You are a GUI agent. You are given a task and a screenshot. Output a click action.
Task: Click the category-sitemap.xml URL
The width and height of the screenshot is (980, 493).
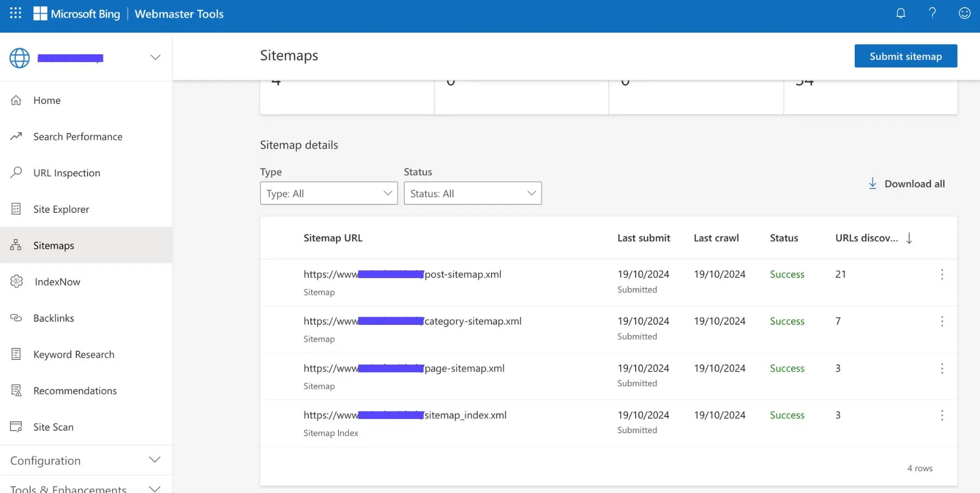point(413,321)
